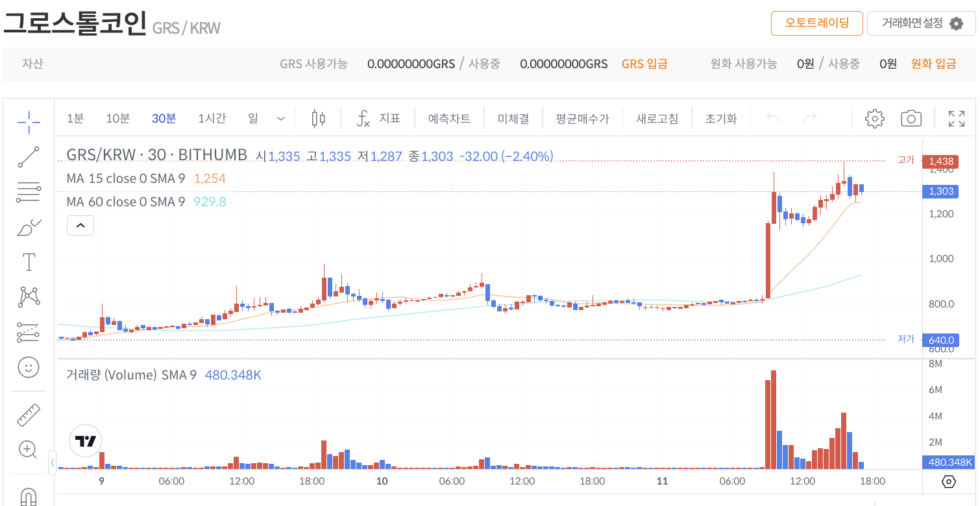Click the 480.348K volume axis label
Viewport: 980px width, 506px height.
coord(948,463)
